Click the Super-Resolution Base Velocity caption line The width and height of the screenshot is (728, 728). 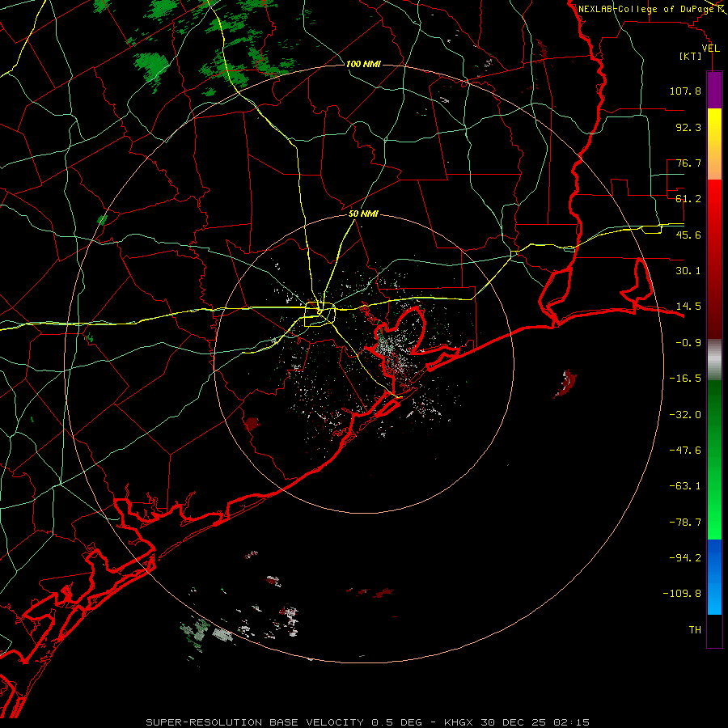coord(368,722)
